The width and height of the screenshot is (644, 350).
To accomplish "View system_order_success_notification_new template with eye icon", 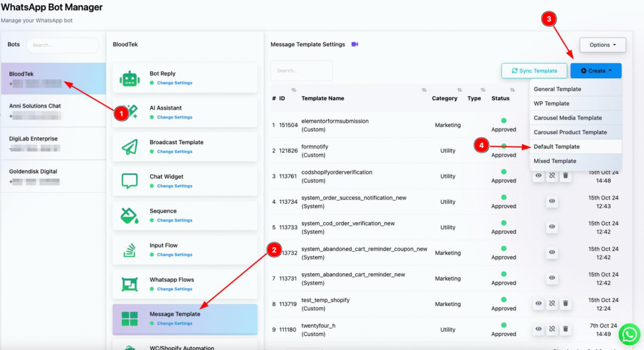I will [x=552, y=201].
